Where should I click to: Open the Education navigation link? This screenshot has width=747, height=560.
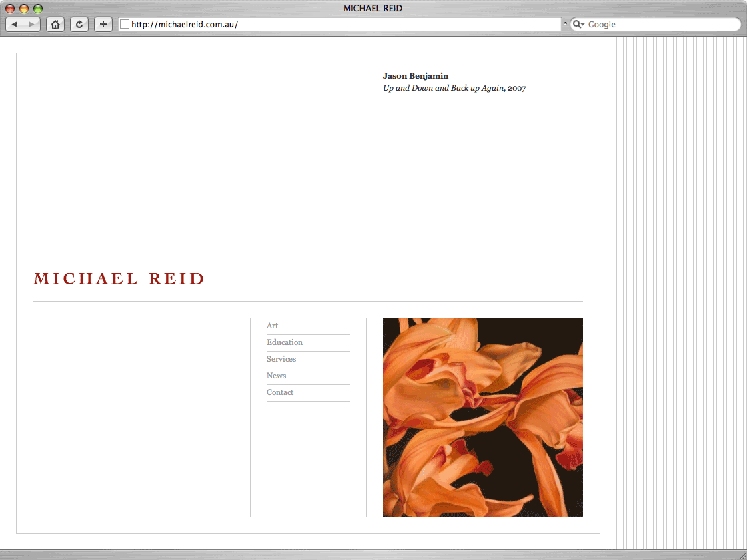point(285,342)
